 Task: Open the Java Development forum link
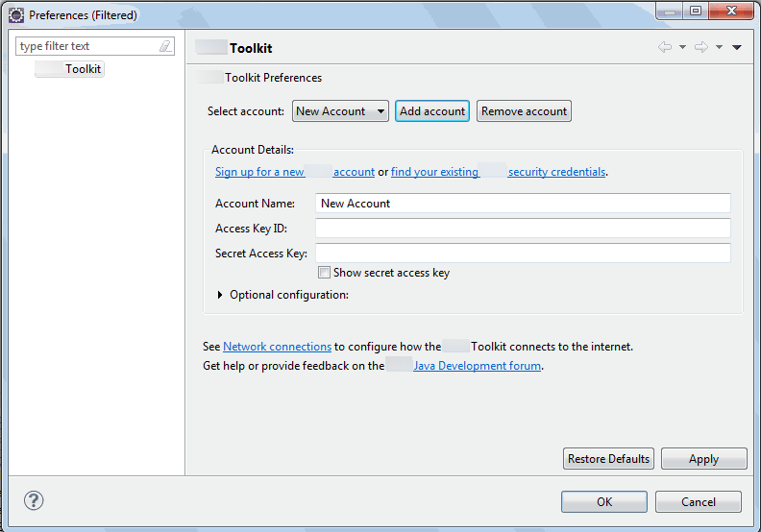[477, 366]
